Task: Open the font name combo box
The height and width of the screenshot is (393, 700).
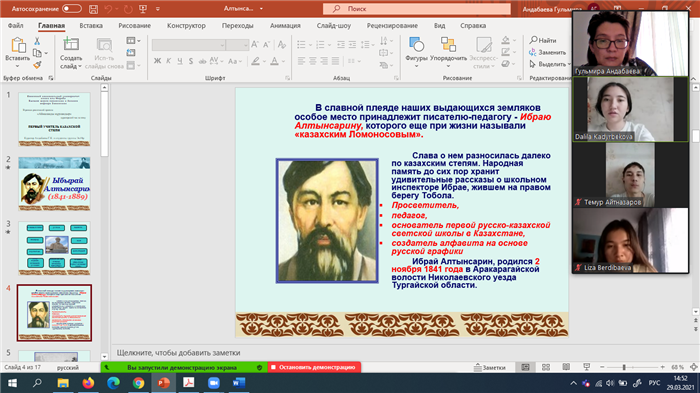Action: coord(188,45)
